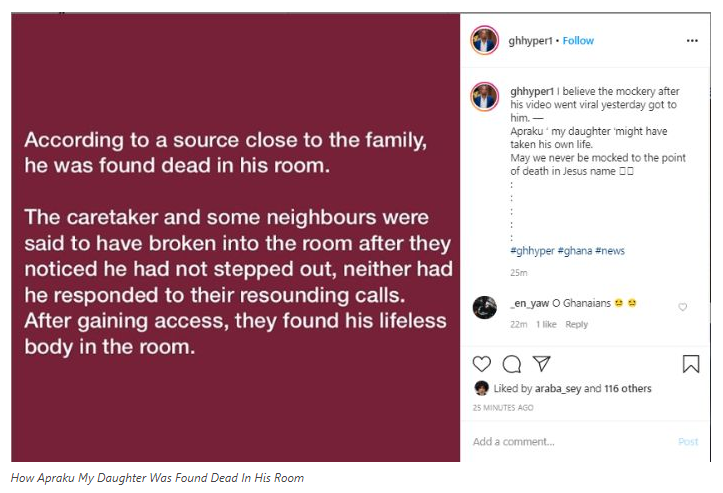Screen dimensions: 723x493
Task: Click the Post comment button
Action: (x=688, y=442)
